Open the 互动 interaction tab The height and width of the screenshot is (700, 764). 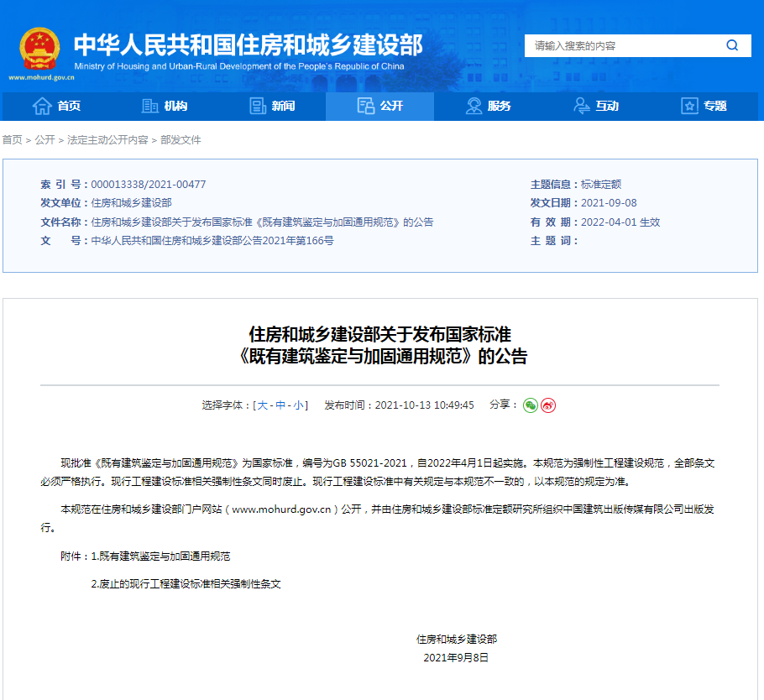pyautogui.click(x=595, y=106)
